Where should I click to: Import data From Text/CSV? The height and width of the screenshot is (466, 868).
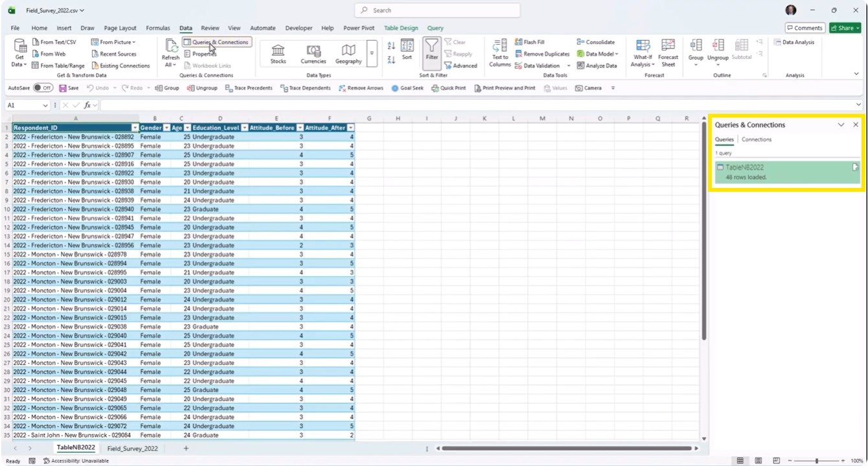54,42
